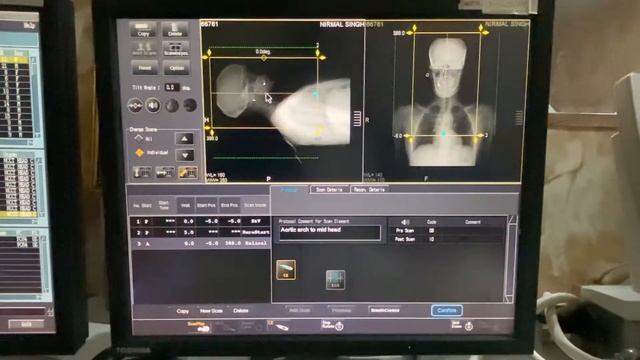Click the voice speaker icon above Pre Scan
The width and height of the screenshot is (640, 360).
point(405,222)
